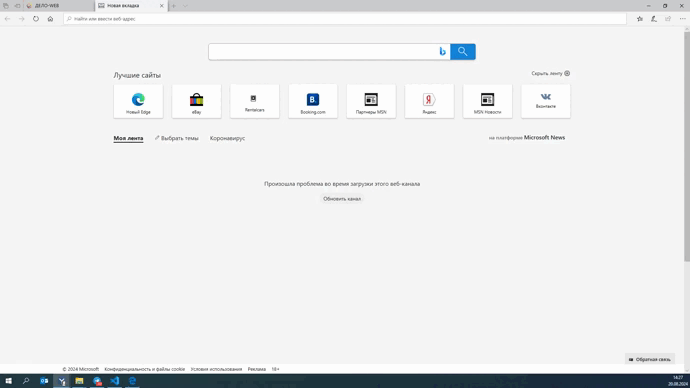The height and width of the screenshot is (388, 690).
Task: Click the Edge icon in taskbar
Action: (x=132, y=381)
